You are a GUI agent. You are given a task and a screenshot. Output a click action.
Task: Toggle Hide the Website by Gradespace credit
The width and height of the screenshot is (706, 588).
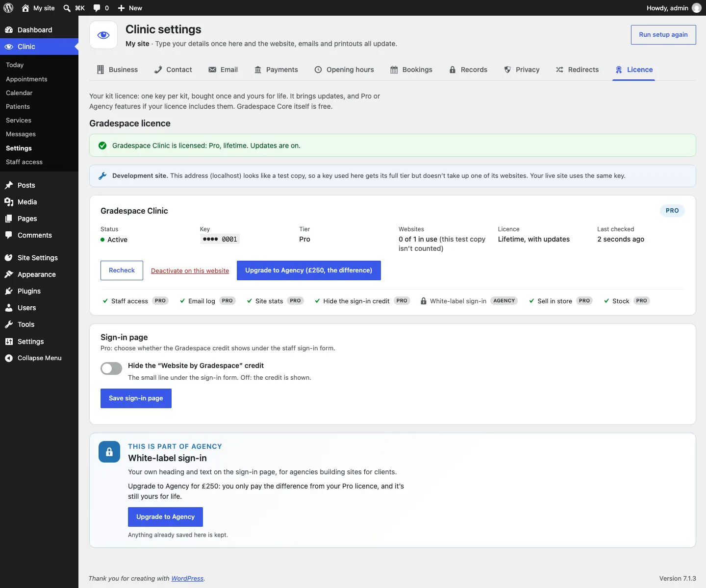coord(111,368)
